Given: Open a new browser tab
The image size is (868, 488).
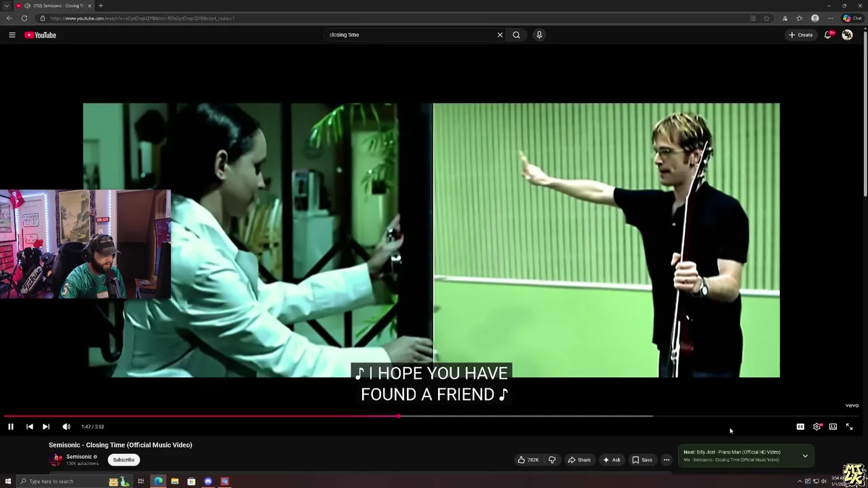Looking at the screenshot, I should click(x=100, y=5).
